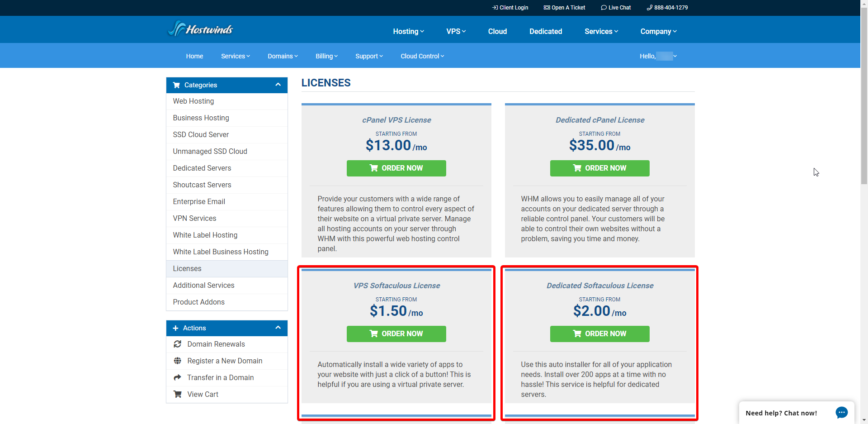Open the Domains menu

point(283,56)
